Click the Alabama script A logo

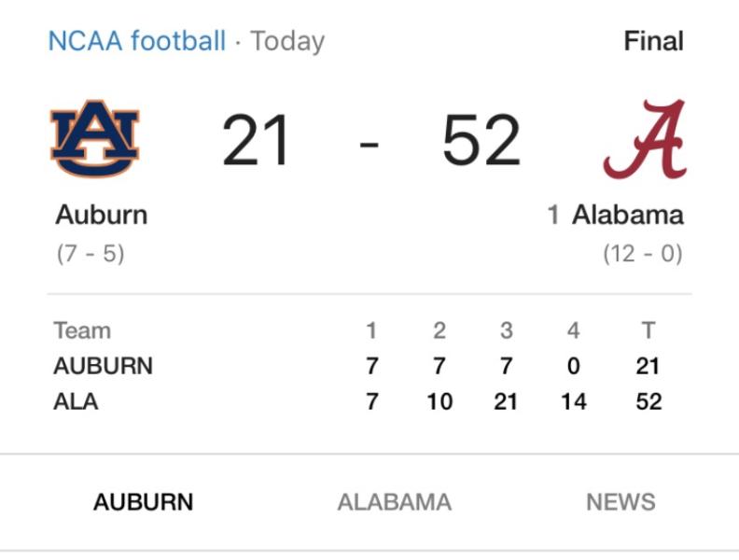(x=645, y=139)
